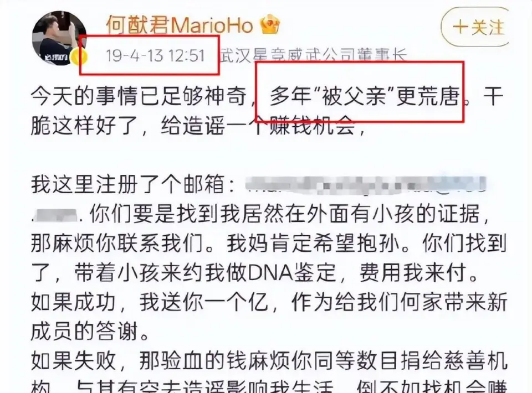Viewport: 532px width, 393px height.
Task: Click the 19-4-13 12:51 post timestamp
Action: pos(155,55)
